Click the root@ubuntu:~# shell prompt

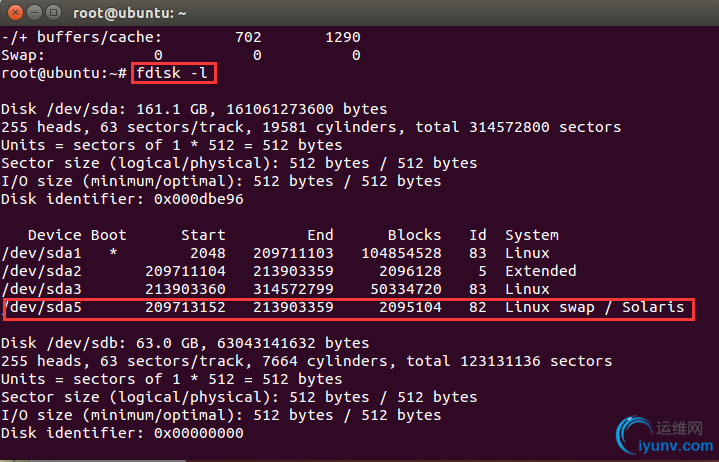64,73
